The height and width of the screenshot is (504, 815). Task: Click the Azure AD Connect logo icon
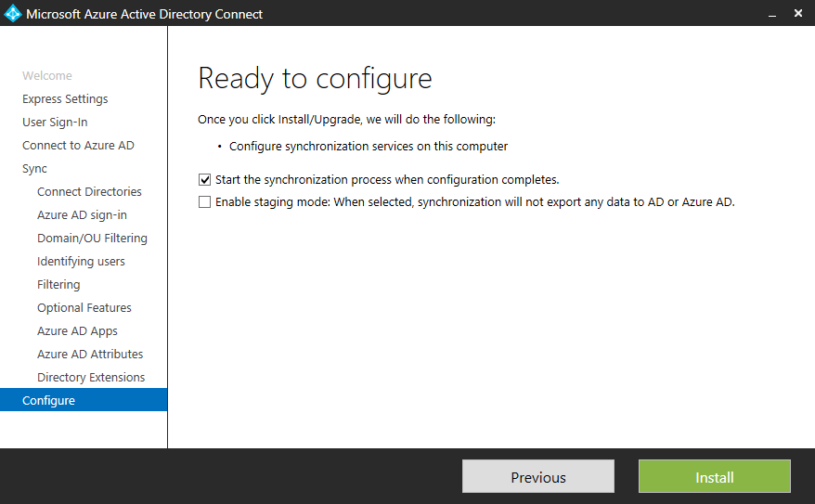point(12,14)
